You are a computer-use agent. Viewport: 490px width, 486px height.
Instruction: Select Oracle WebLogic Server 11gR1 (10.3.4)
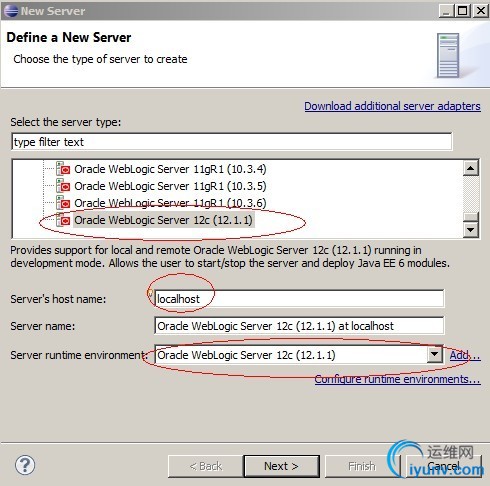tap(170, 169)
